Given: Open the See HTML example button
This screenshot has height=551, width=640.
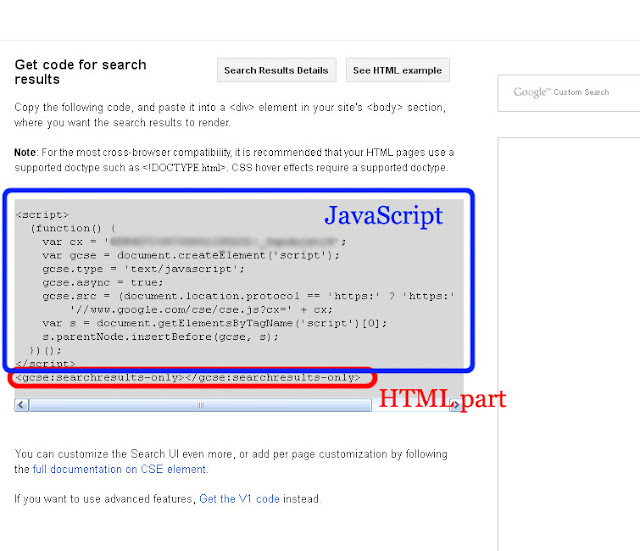Looking at the screenshot, I should pos(398,70).
